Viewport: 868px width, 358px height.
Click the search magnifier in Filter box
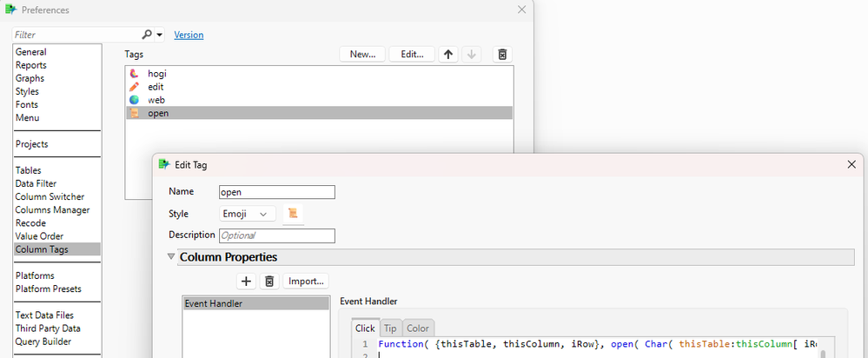click(147, 35)
